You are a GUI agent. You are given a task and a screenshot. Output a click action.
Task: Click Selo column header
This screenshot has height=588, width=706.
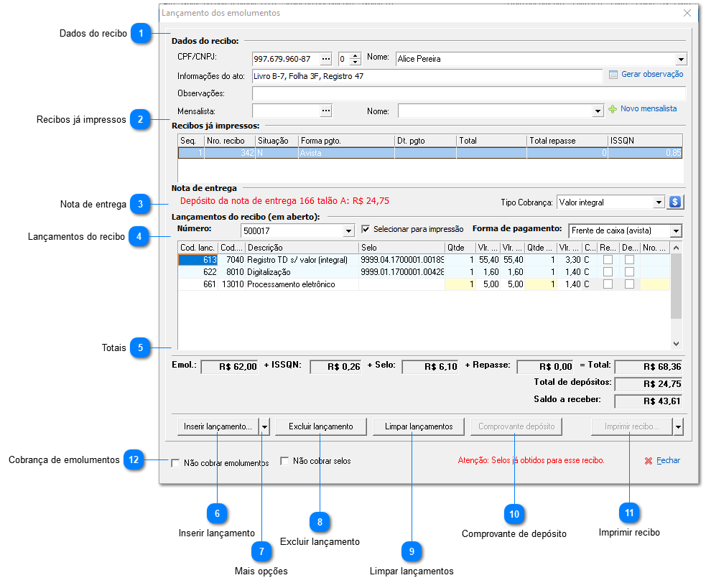click(x=401, y=248)
